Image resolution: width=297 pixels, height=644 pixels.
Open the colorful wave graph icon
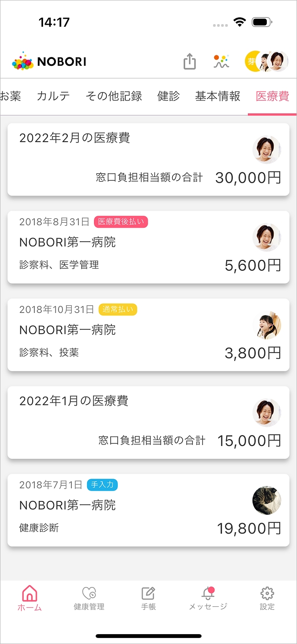coord(221,61)
